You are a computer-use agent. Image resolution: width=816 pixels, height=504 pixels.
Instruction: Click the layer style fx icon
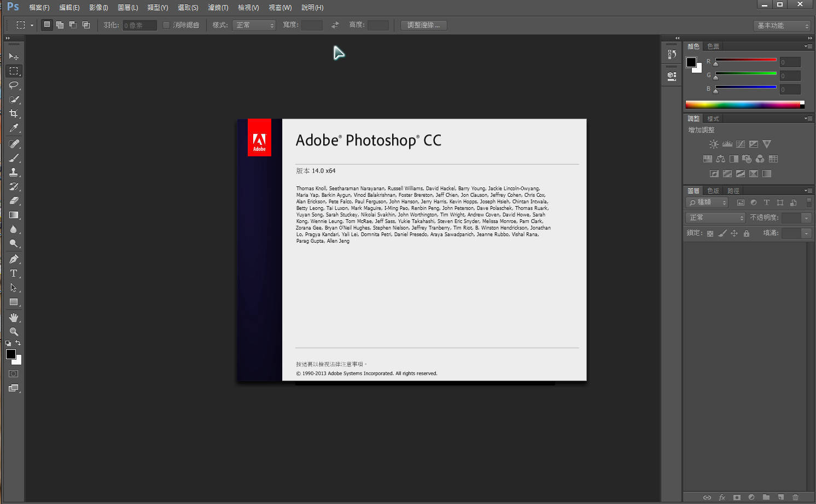(x=722, y=497)
